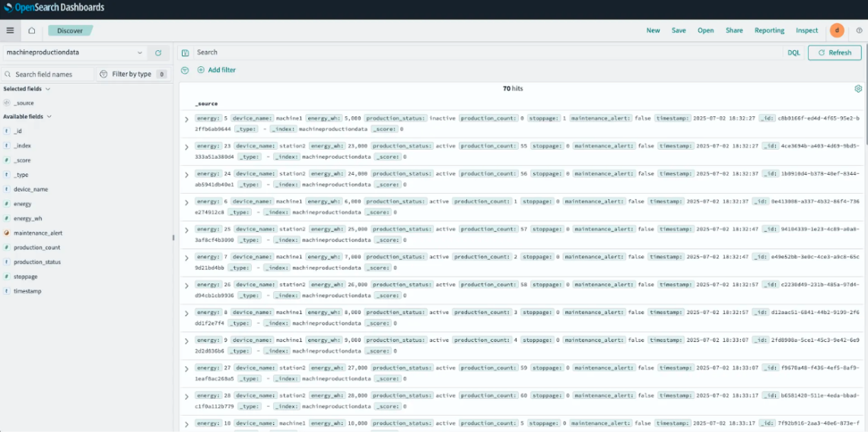Expand the row with energy: 25 station2
The height and width of the screenshot is (434, 868).
point(186,230)
